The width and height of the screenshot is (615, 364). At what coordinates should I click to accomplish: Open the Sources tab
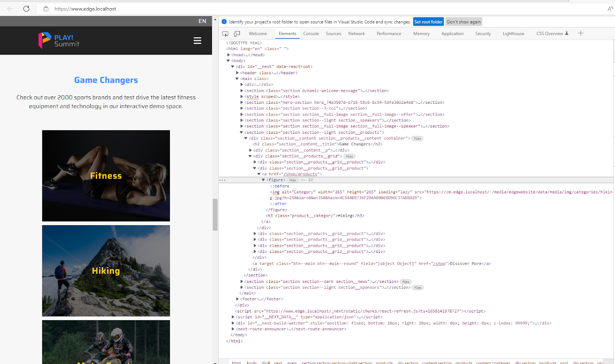click(x=333, y=34)
